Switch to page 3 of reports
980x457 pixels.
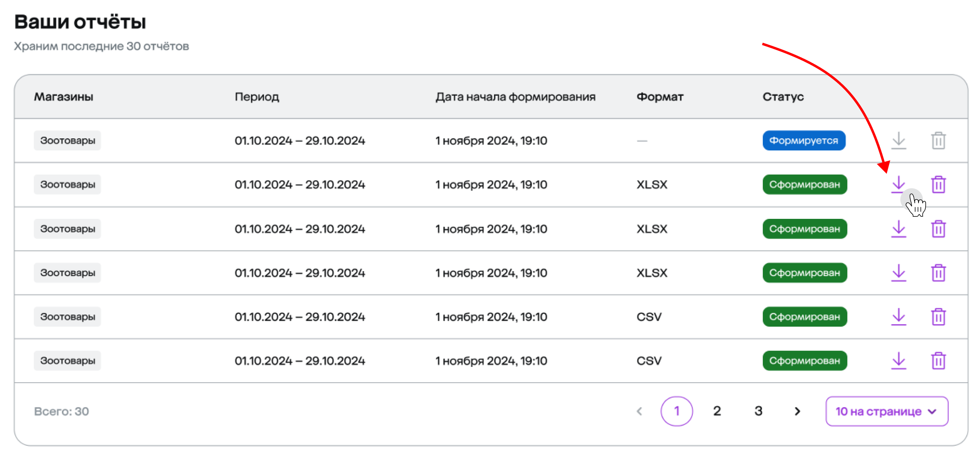coord(758,411)
